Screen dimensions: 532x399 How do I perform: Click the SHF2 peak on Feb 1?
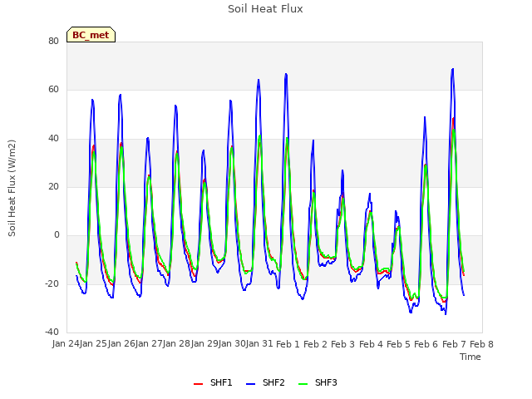pos(286,74)
